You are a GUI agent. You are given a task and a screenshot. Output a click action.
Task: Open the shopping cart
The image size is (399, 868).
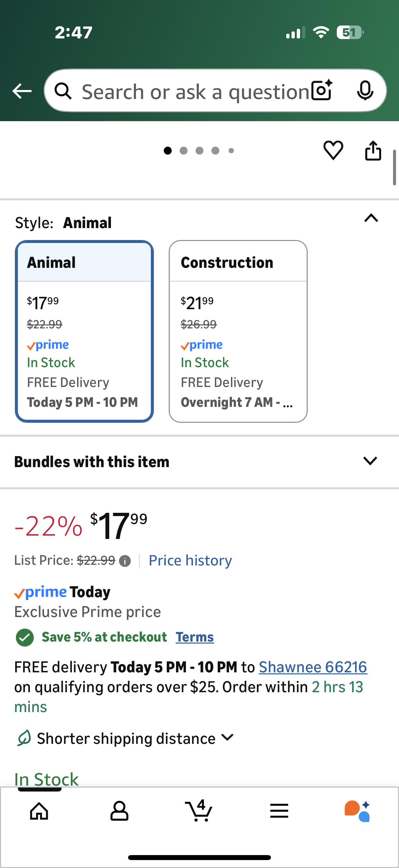(x=199, y=810)
